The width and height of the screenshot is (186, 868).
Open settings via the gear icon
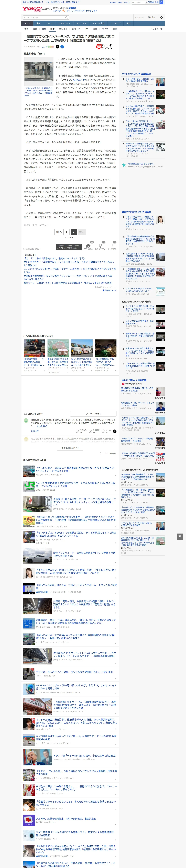point(161,18)
